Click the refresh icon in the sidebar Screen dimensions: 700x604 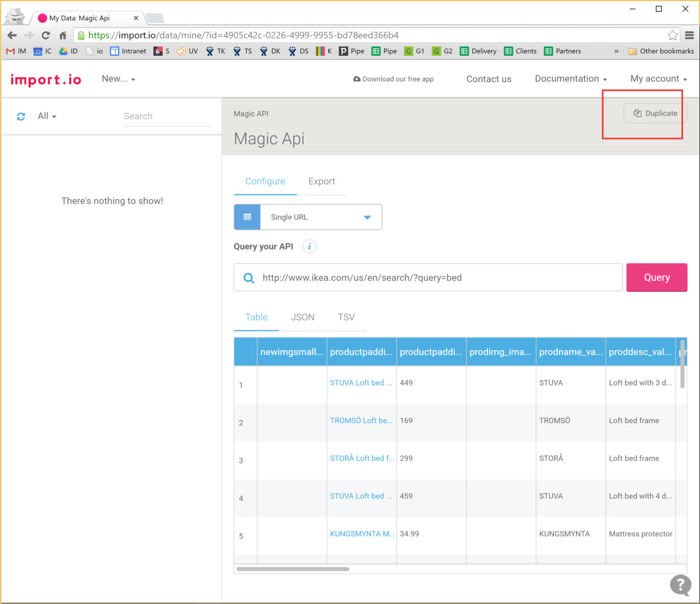[x=21, y=116]
